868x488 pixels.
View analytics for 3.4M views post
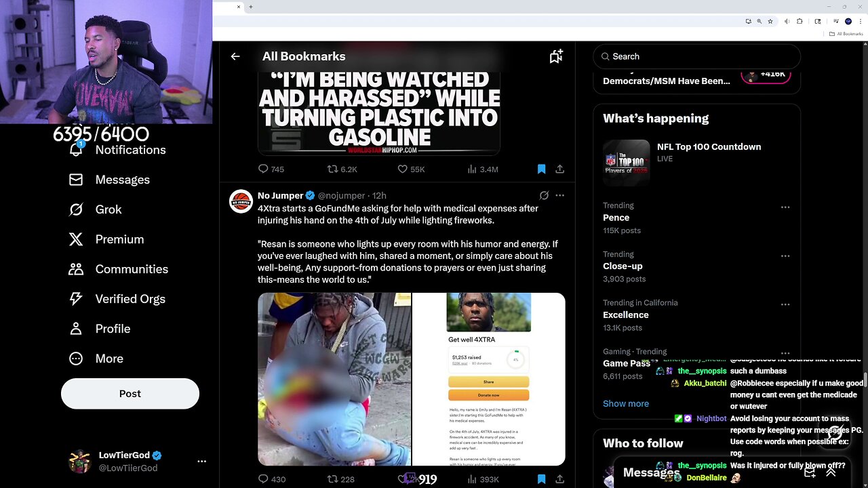tap(483, 169)
